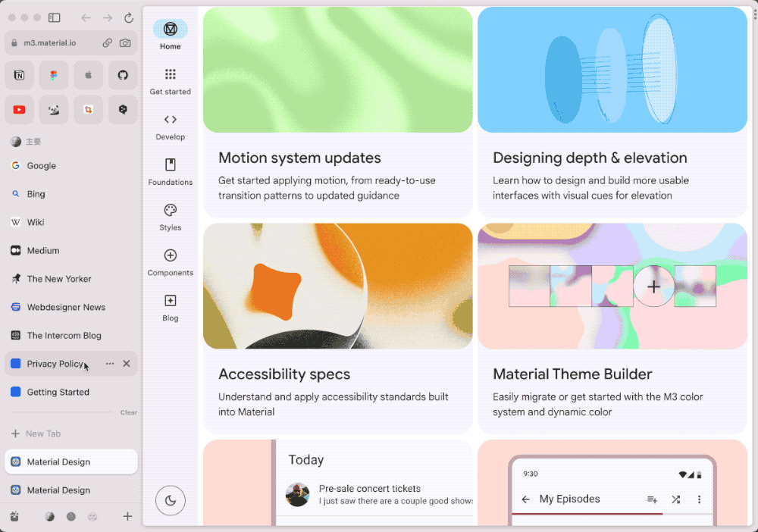Open the Develop section
Screen dimensions: 758x532
tap(170, 127)
